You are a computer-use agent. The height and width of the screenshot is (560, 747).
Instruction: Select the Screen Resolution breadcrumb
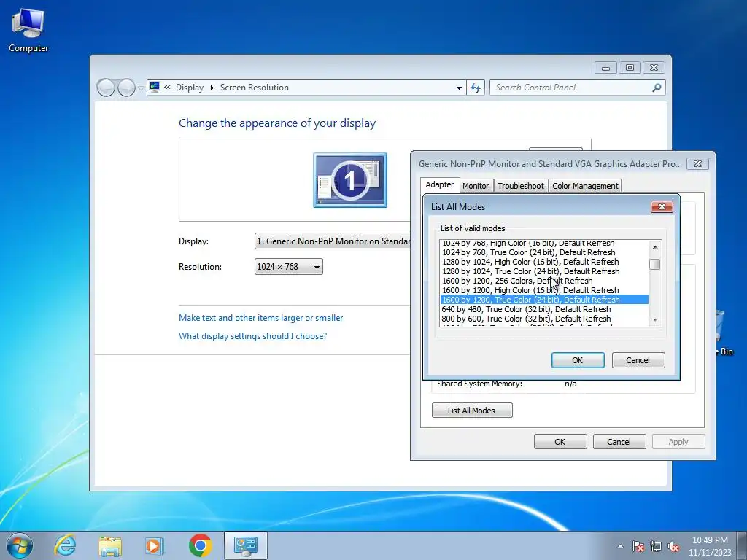coord(255,87)
